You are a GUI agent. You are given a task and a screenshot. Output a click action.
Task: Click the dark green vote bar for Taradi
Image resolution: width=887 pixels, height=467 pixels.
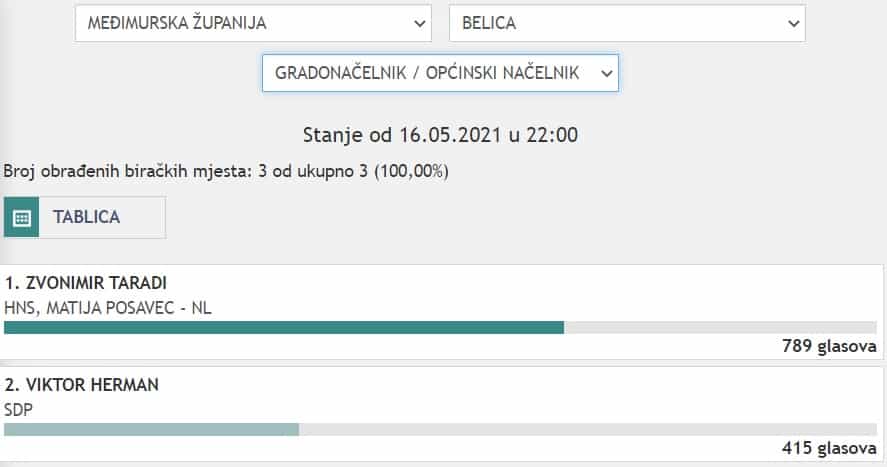284,327
